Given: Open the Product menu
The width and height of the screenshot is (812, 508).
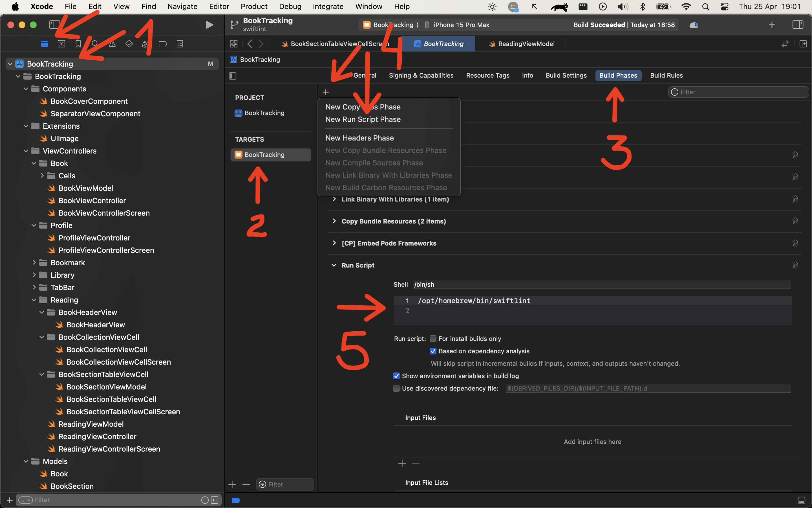Looking at the screenshot, I should pos(254,6).
